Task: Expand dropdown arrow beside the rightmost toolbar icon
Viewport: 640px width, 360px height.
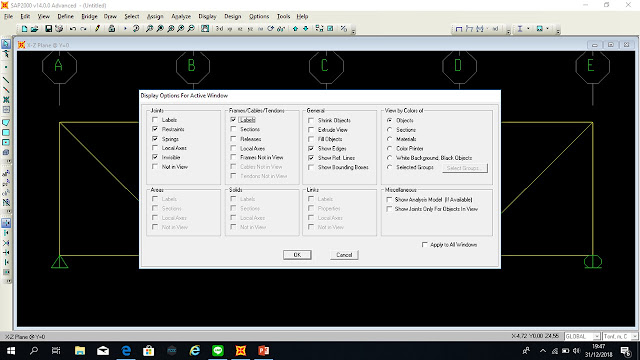Action: [548, 29]
